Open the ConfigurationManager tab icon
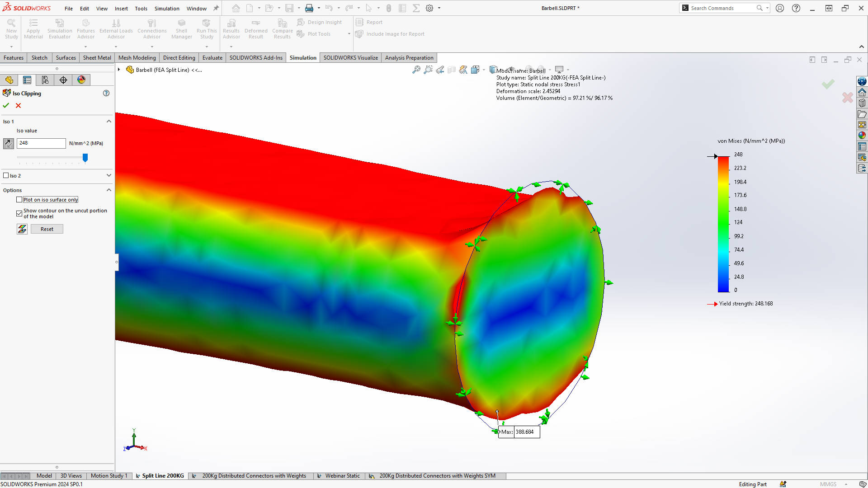This screenshot has height=488, width=868. pos(45,80)
